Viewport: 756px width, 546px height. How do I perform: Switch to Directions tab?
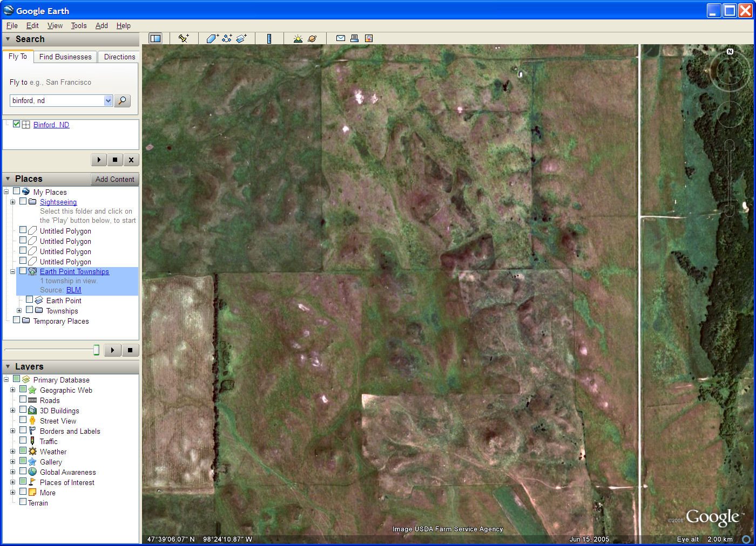pyautogui.click(x=119, y=57)
